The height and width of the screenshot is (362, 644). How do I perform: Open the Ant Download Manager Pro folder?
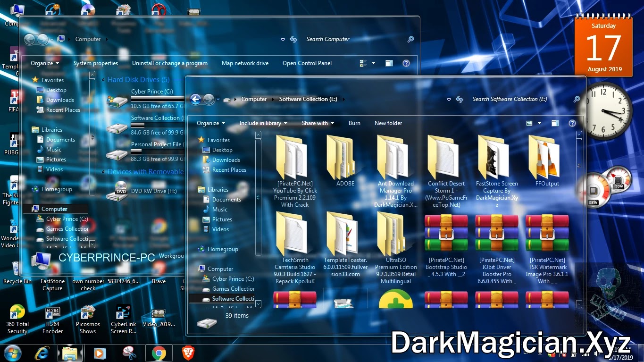pos(395,171)
